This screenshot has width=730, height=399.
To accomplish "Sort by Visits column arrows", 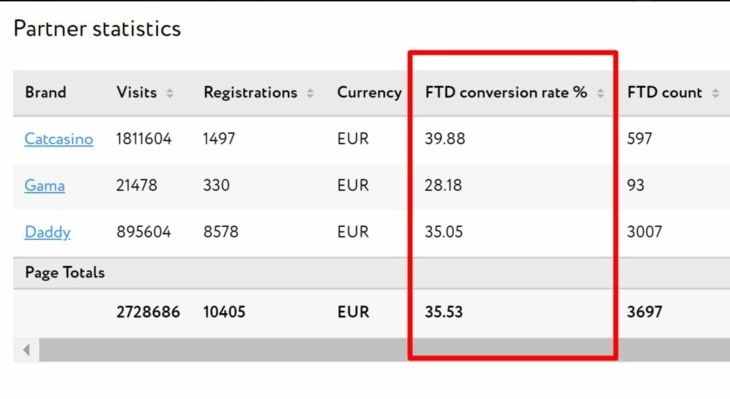I will [x=170, y=93].
